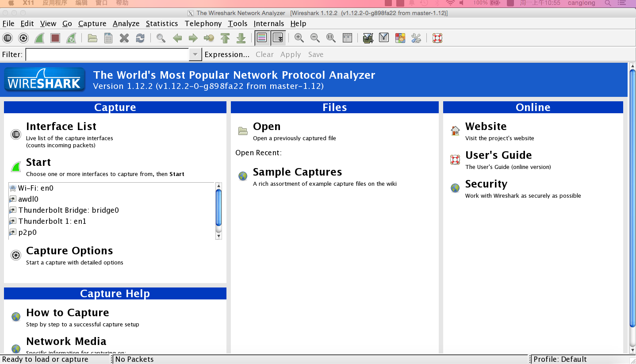
Task: Click the find packet magnifier icon
Action: 161,38
